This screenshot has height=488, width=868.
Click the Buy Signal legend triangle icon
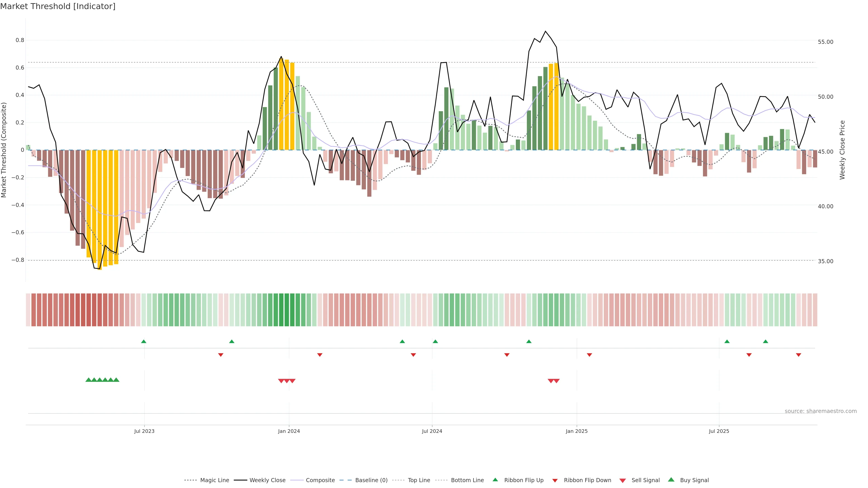click(671, 480)
